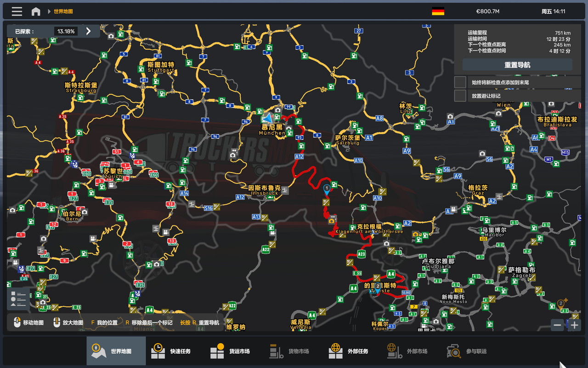
Task: Click the 斯特拉斯堡 Strasbourg city label
Action: pos(81,87)
